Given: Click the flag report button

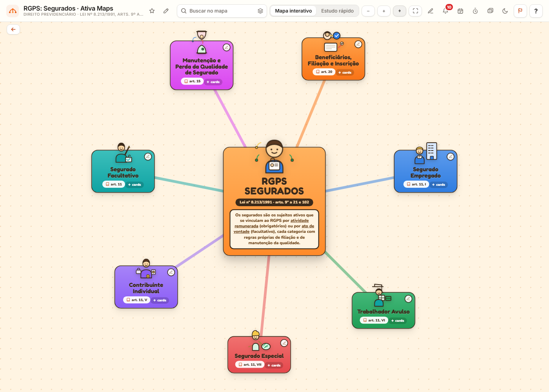Looking at the screenshot, I should (520, 11).
